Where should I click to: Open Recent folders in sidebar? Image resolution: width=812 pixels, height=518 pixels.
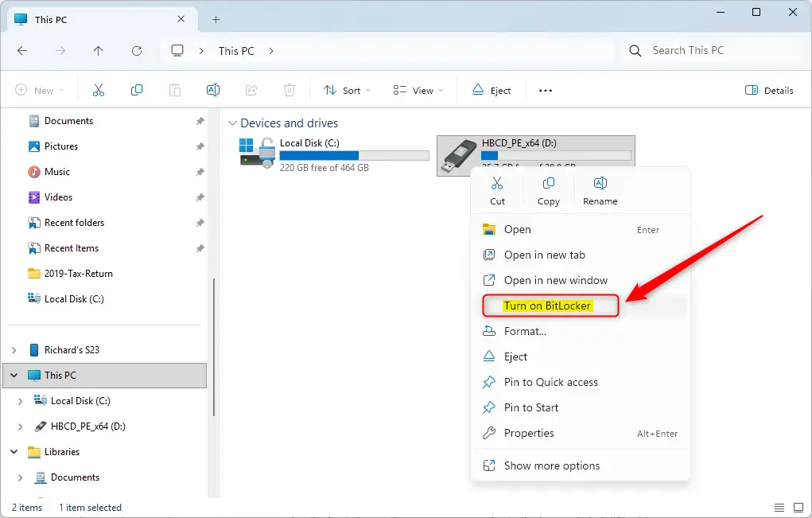pos(74,223)
